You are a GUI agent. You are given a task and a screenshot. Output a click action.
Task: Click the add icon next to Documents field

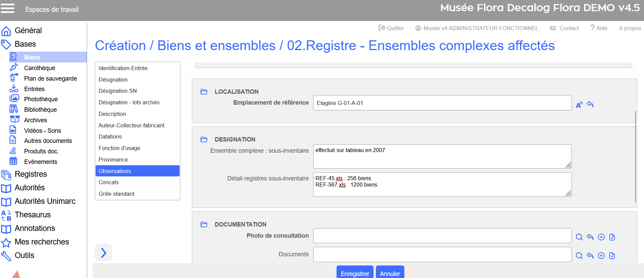(601, 256)
